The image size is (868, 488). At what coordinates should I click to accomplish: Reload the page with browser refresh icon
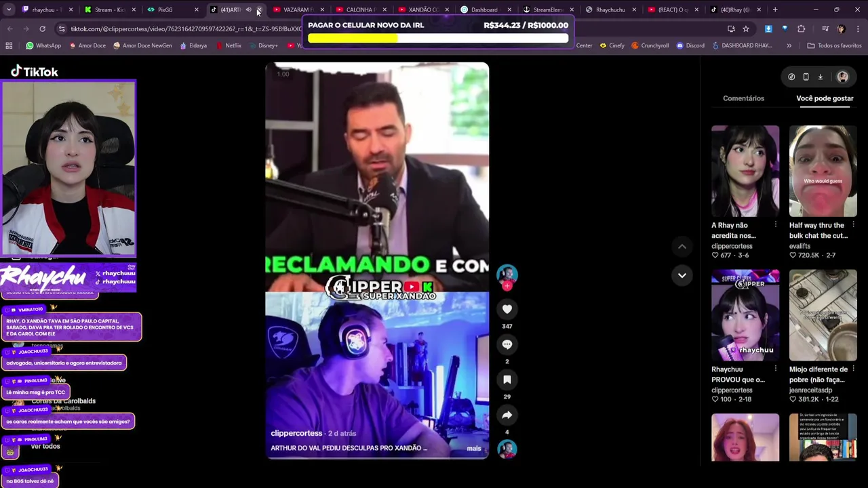click(42, 29)
